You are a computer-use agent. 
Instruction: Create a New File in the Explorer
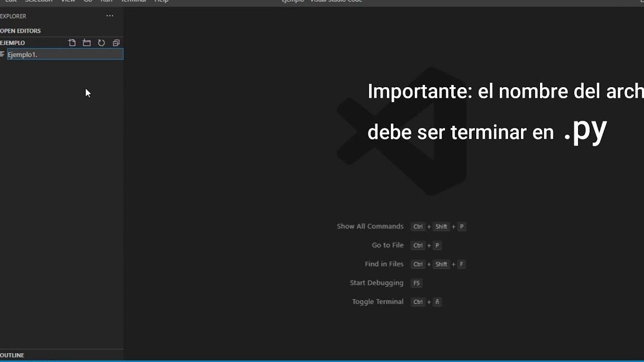tap(72, 42)
